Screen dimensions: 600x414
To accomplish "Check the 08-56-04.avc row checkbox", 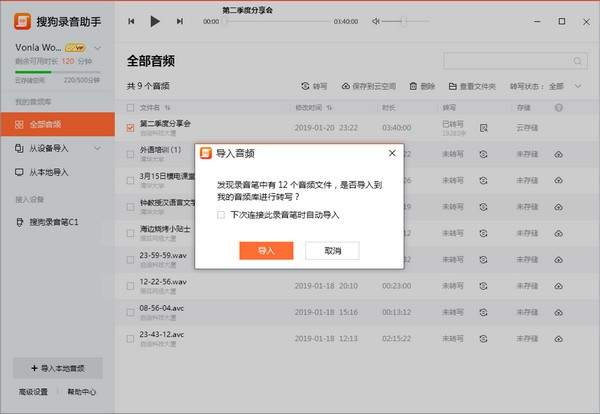I will click(130, 312).
